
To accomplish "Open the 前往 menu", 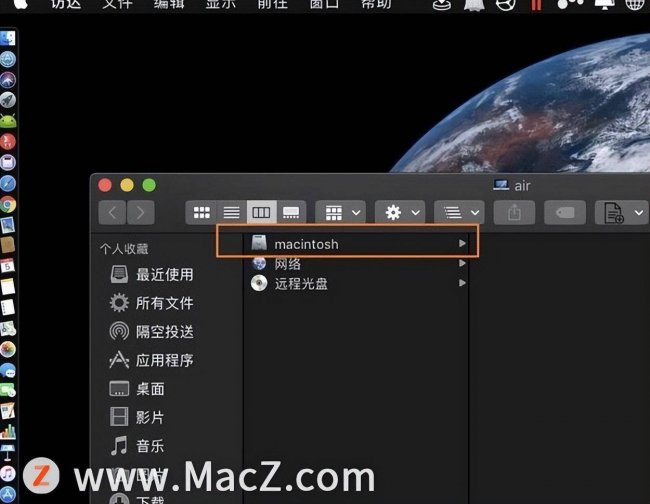I will point(272,4).
